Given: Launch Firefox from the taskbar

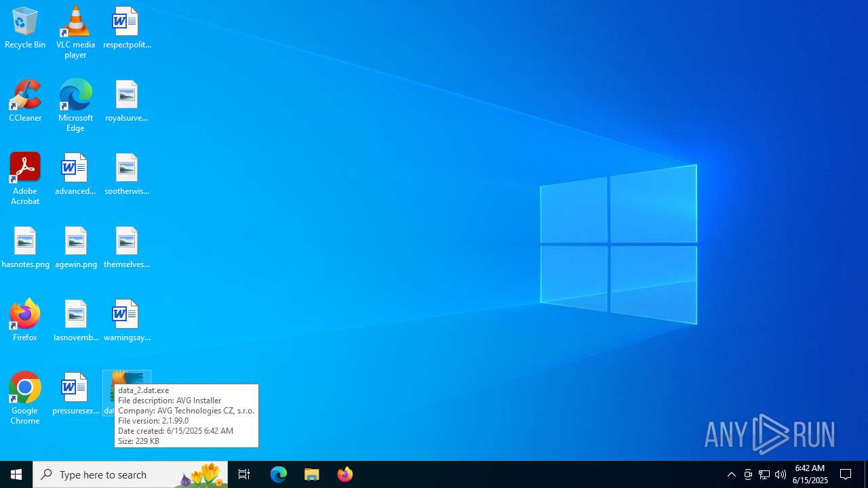Looking at the screenshot, I should coord(345,474).
